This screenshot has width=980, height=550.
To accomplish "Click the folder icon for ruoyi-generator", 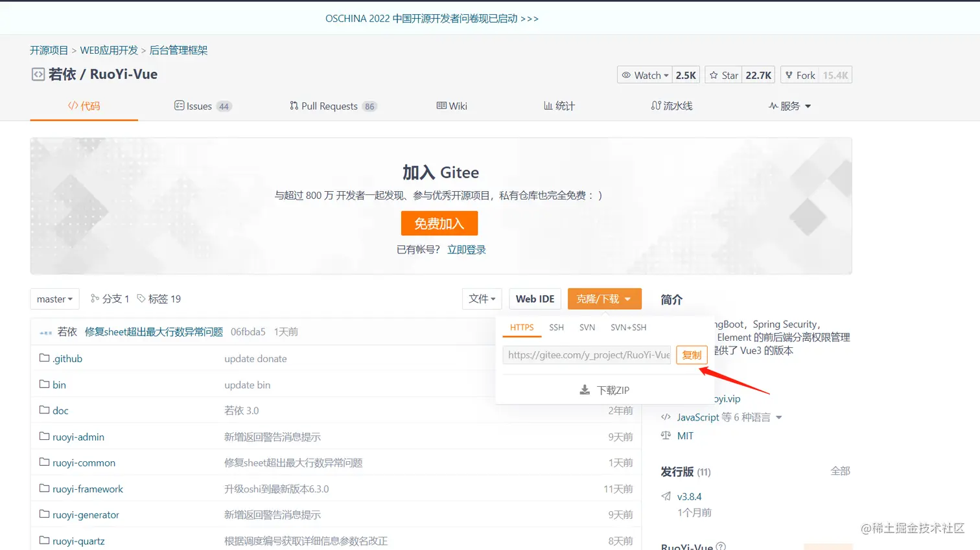I will (x=44, y=514).
